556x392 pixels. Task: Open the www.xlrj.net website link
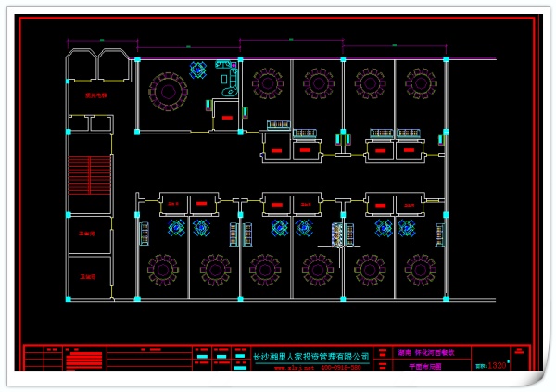[290, 368]
